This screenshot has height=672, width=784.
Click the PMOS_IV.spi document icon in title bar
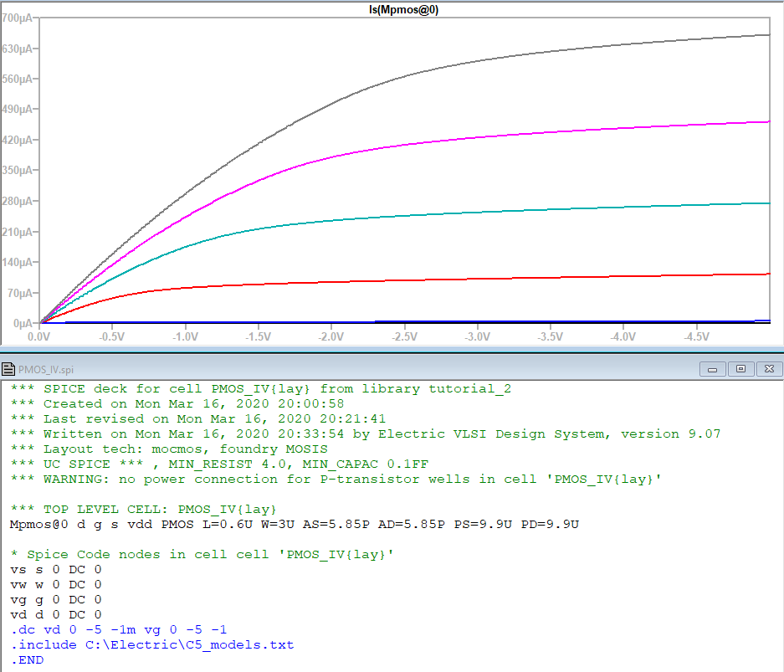pyautogui.click(x=8, y=368)
